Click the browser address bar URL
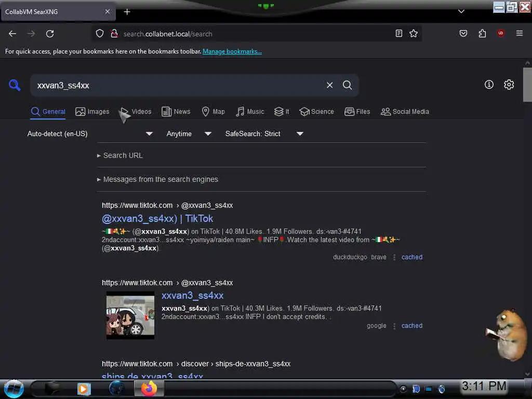This screenshot has height=399, width=532. click(168, 34)
